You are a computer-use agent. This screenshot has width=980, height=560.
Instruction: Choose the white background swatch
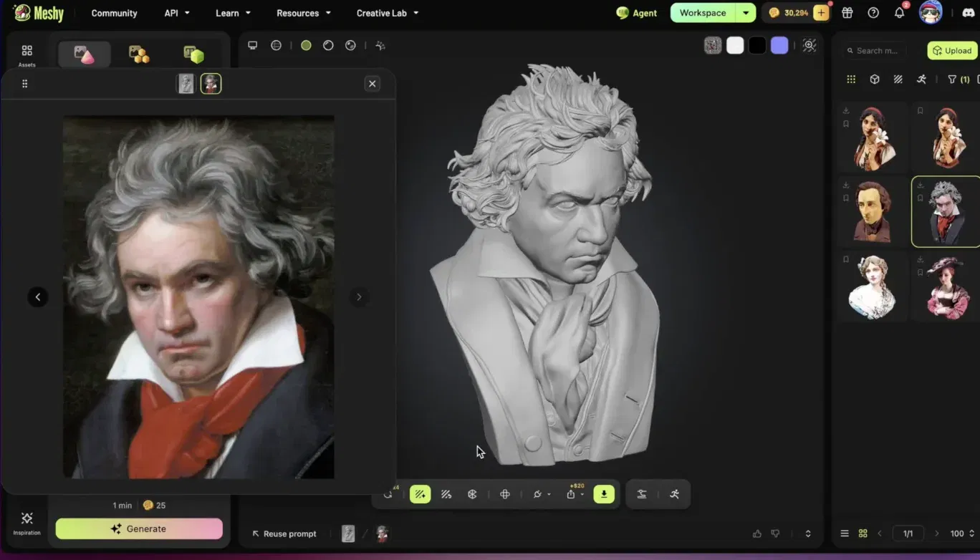coord(735,45)
